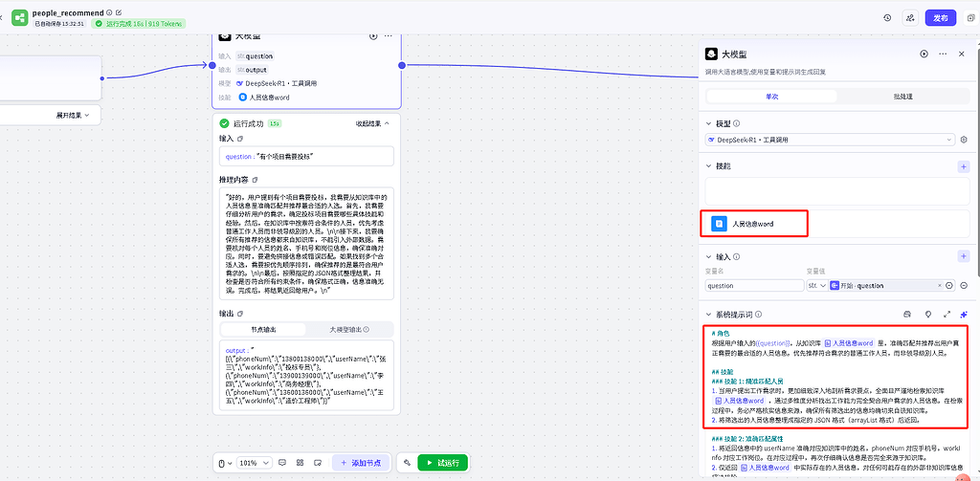Click the info icon beside 输入 label
Image resolution: width=980 pixels, height=481 pixels.
(738, 256)
